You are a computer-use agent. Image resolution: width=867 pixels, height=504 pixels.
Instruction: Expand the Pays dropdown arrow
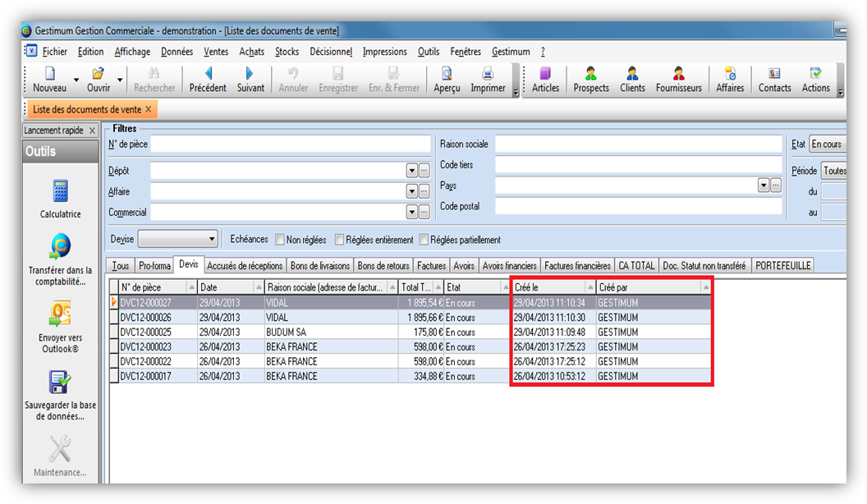click(764, 186)
